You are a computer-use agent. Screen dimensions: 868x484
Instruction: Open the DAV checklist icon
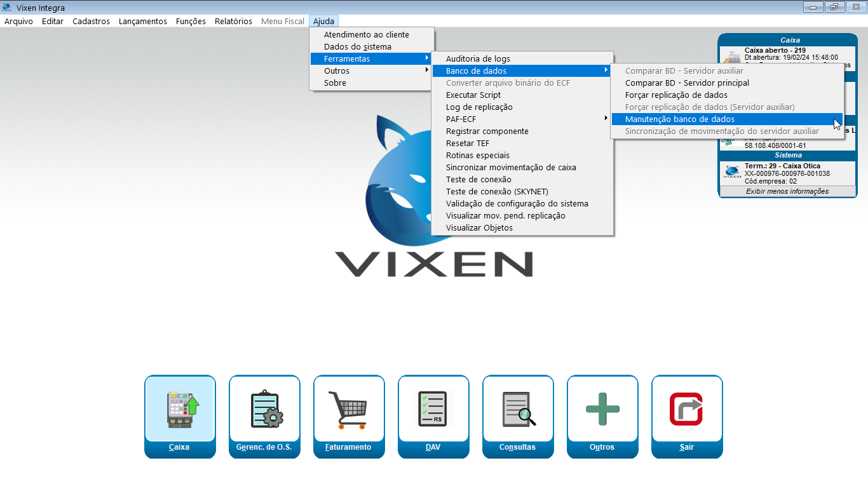pyautogui.click(x=433, y=408)
